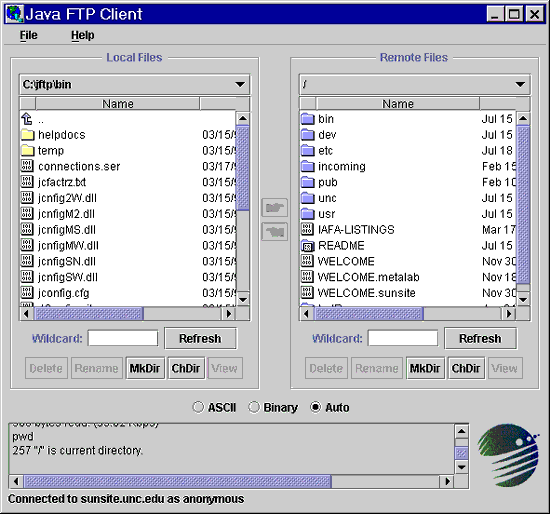The width and height of the screenshot is (550, 514).
Task: Click the jcnfigSN.dll file icon
Action: [27, 261]
